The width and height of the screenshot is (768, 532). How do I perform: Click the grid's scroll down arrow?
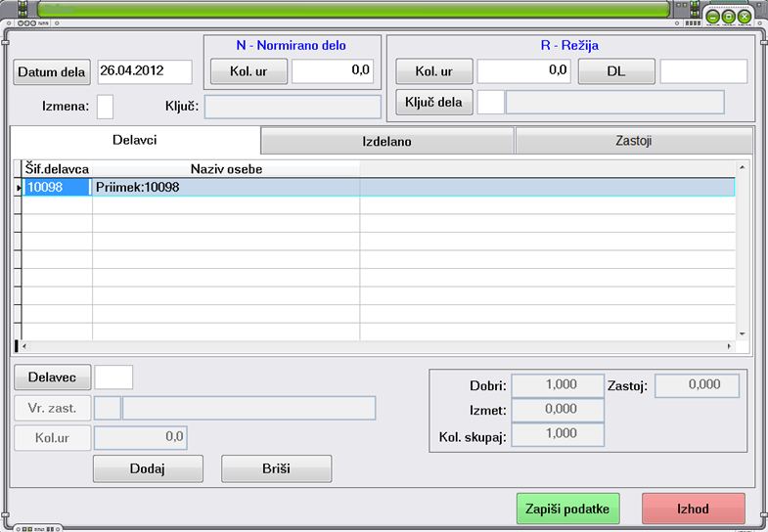pos(742,333)
